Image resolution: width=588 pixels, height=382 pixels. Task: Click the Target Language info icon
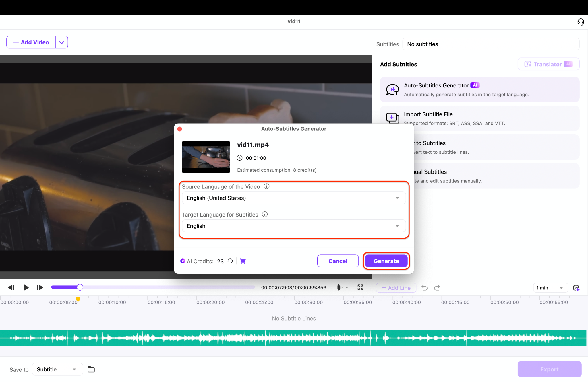coord(265,214)
